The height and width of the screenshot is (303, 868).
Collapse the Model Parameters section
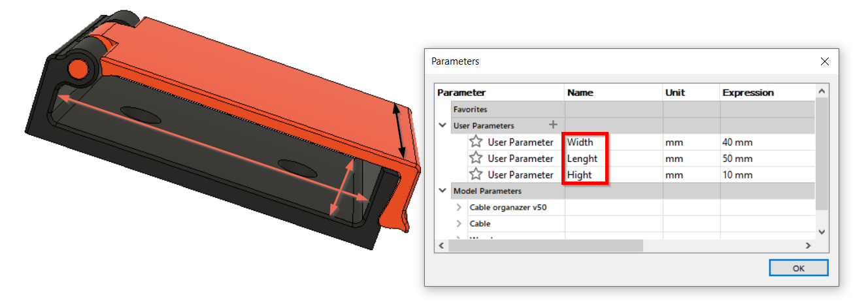click(x=442, y=191)
